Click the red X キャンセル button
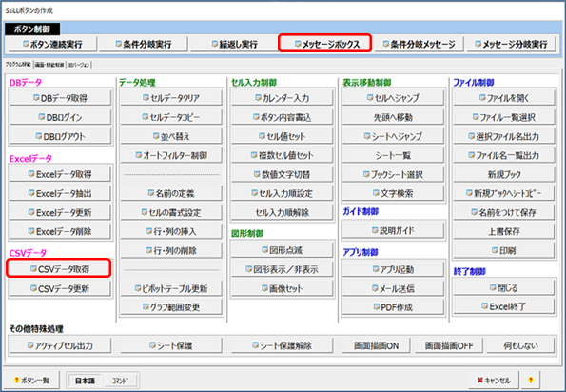 tap(494, 380)
